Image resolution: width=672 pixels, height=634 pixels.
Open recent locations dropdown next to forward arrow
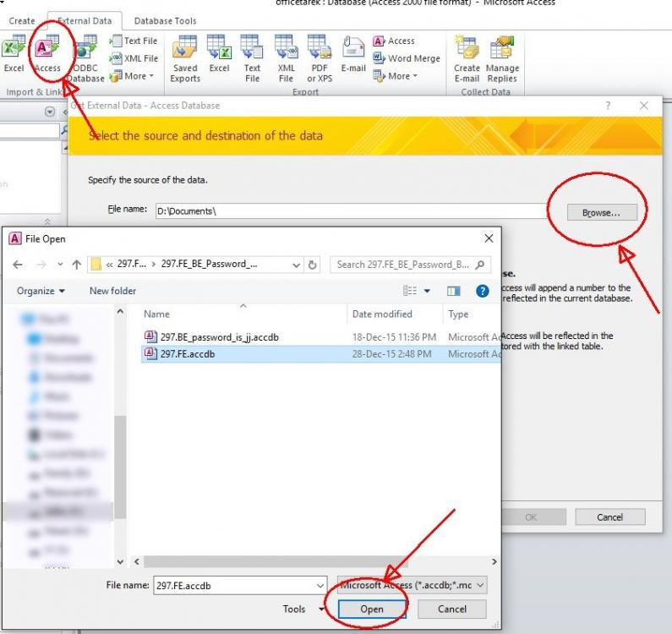coord(60,265)
